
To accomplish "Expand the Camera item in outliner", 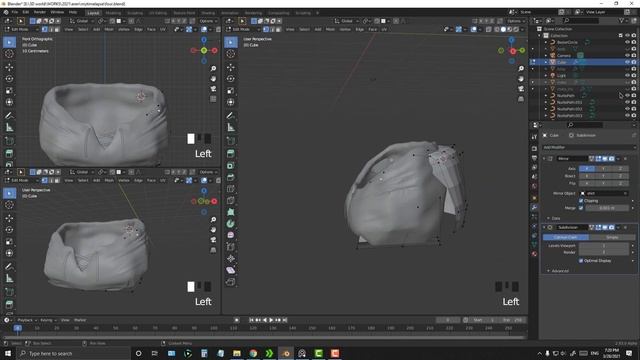I will [x=546, y=55].
